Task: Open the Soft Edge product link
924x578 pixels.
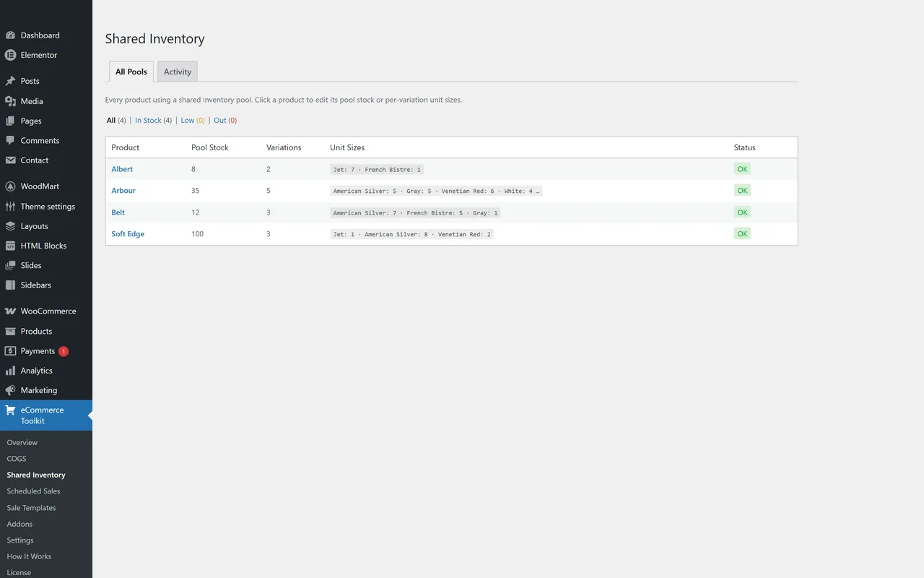Action: [x=128, y=234]
